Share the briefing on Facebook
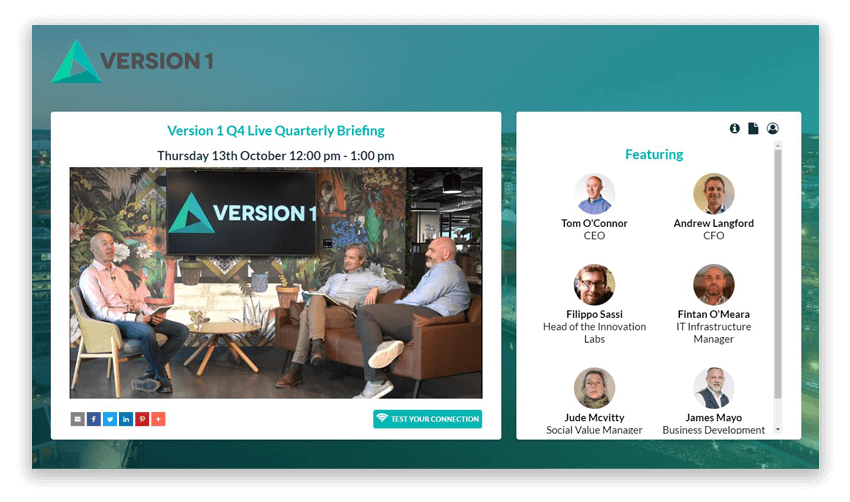The width and height of the screenshot is (850, 502). pyautogui.click(x=94, y=419)
